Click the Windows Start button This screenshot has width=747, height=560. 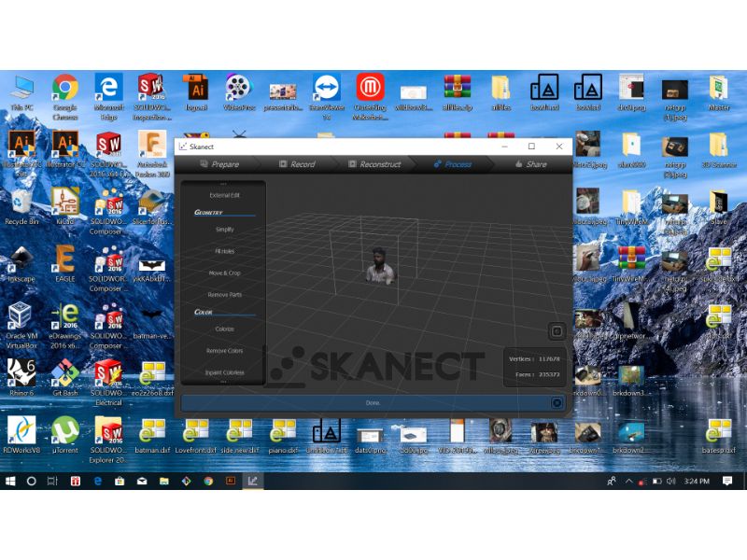(10, 481)
